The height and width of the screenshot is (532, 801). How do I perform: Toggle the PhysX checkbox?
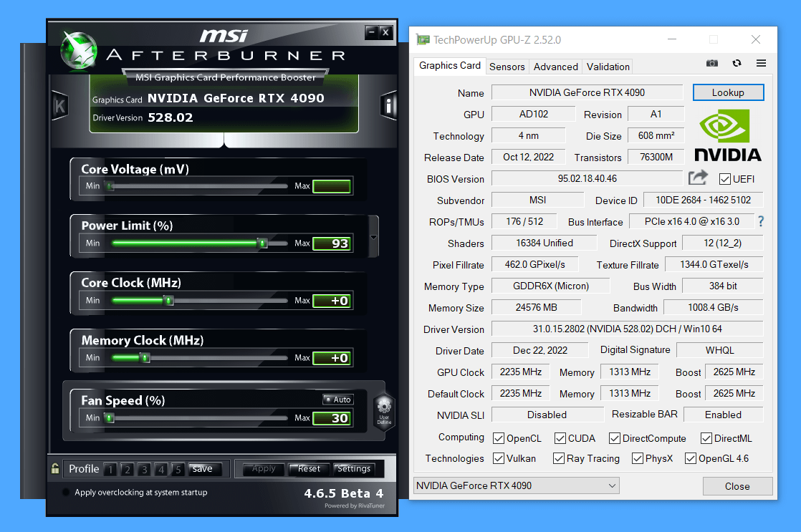[638, 458]
